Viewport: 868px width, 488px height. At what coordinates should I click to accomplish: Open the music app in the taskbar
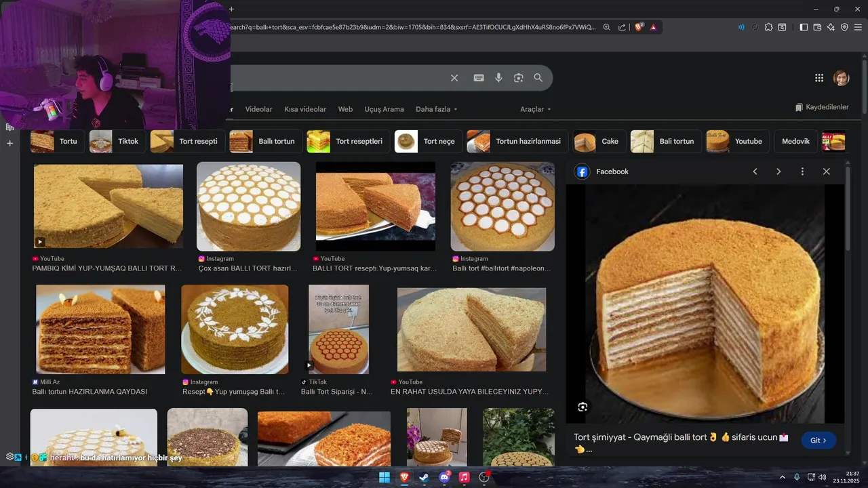tap(464, 477)
